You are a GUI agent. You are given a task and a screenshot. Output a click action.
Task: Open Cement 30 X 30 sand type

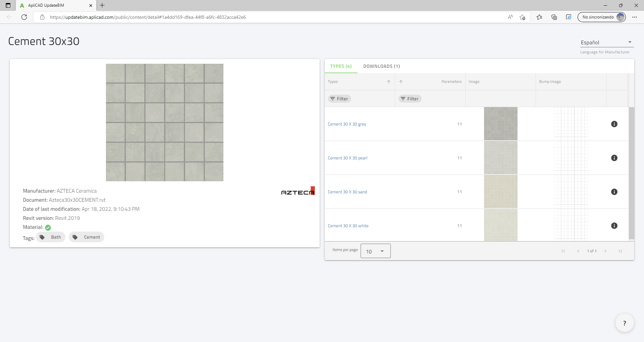click(x=347, y=192)
